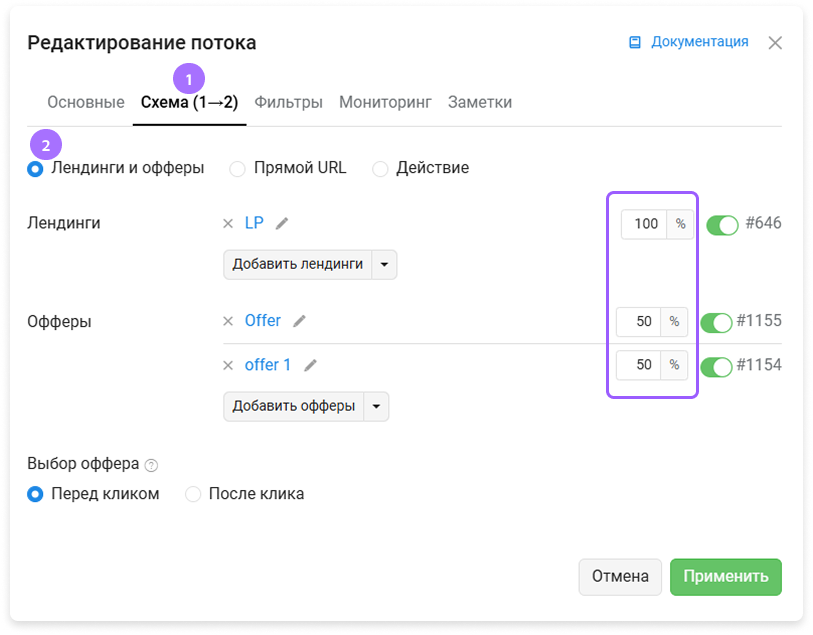Viewport: 813px width, 635px height.
Task: Edit offer 1 using its pencil icon
Action: tap(310, 365)
